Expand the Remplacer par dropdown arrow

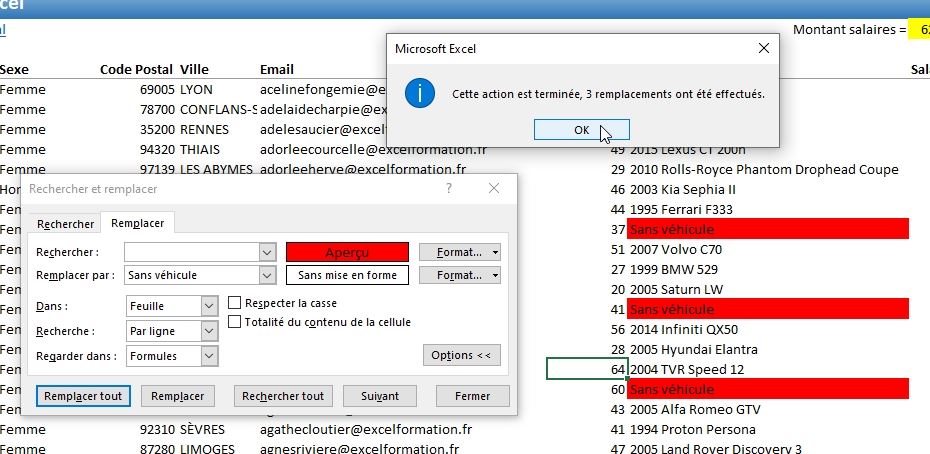(x=267, y=275)
